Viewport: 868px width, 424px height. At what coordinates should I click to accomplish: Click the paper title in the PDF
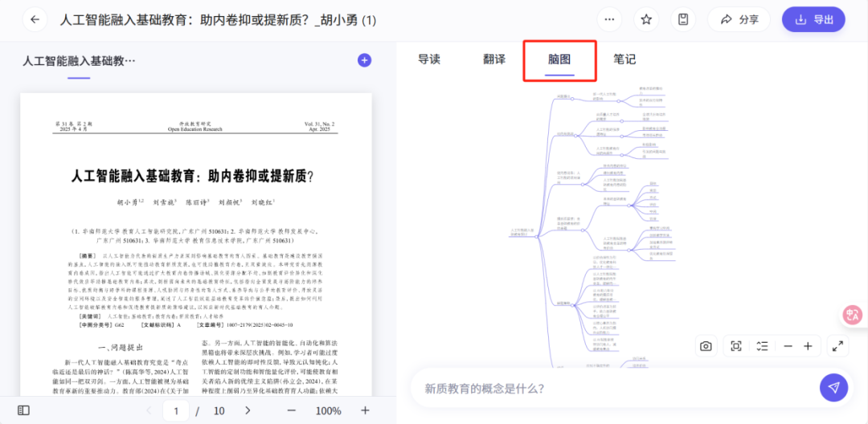(192, 176)
